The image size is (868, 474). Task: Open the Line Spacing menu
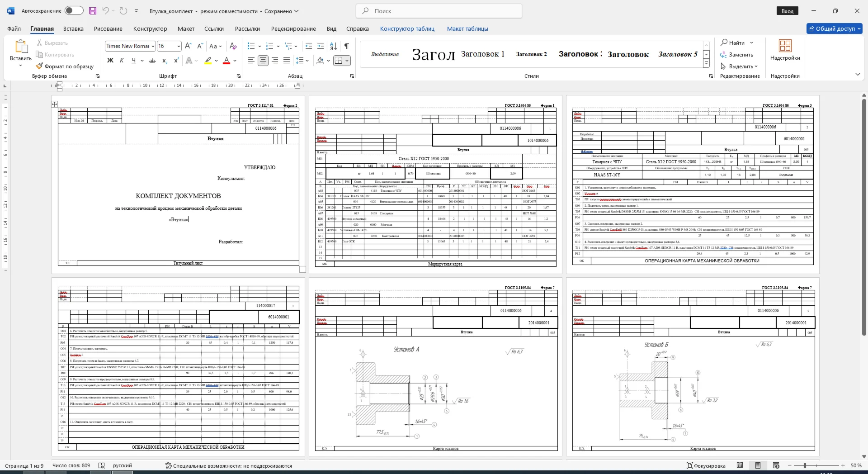302,61
